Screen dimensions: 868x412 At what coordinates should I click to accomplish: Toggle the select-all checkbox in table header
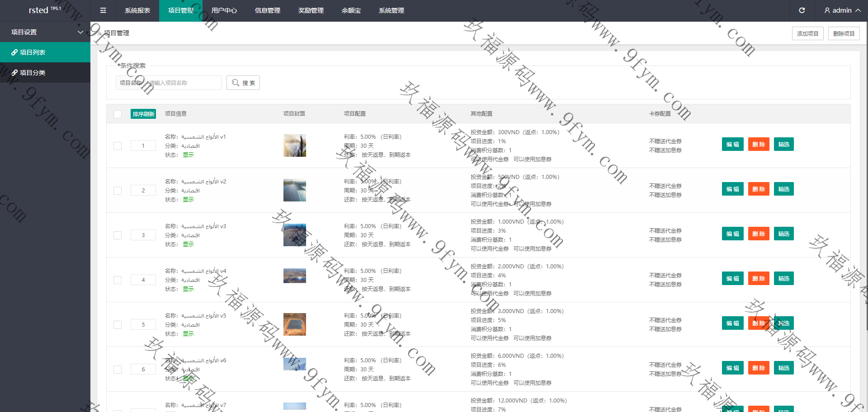point(118,114)
